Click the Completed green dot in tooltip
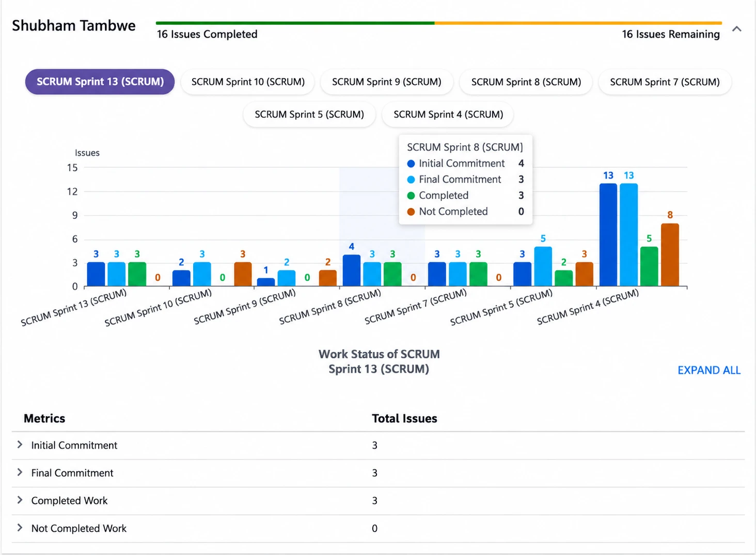Image resolution: width=756 pixels, height=555 pixels. (x=411, y=196)
